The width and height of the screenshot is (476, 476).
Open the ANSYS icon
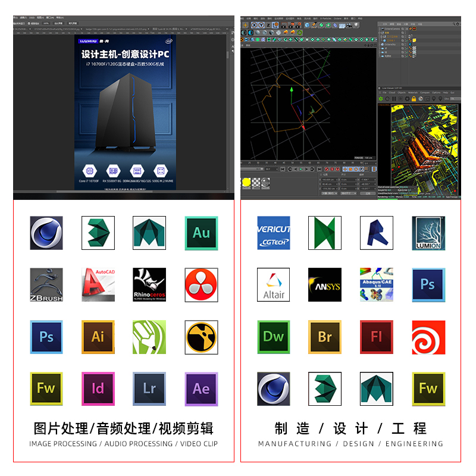tap(325, 284)
